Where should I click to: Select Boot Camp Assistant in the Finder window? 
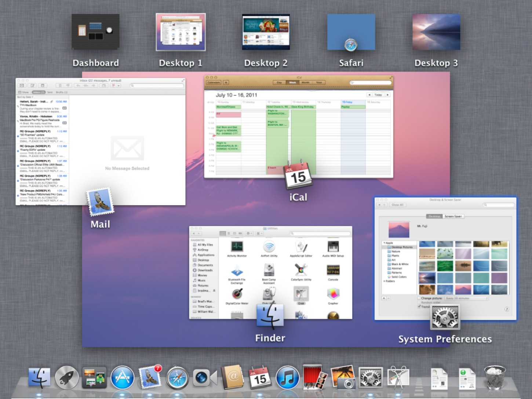(x=269, y=274)
